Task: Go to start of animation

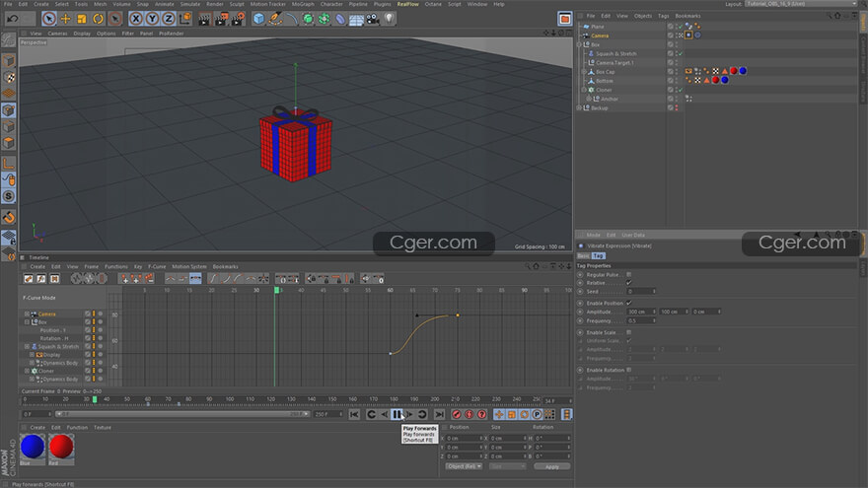Action: pos(354,414)
